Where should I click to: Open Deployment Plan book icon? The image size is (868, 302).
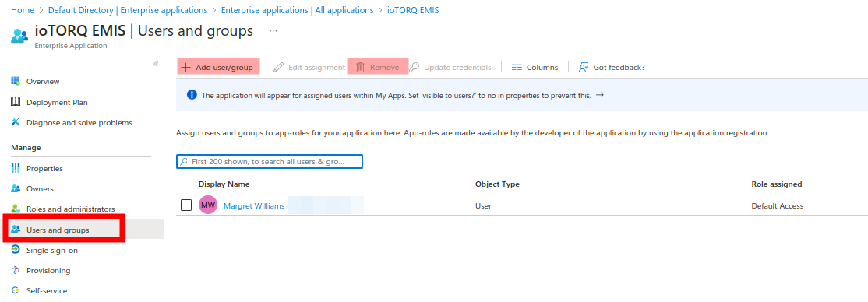[16, 102]
